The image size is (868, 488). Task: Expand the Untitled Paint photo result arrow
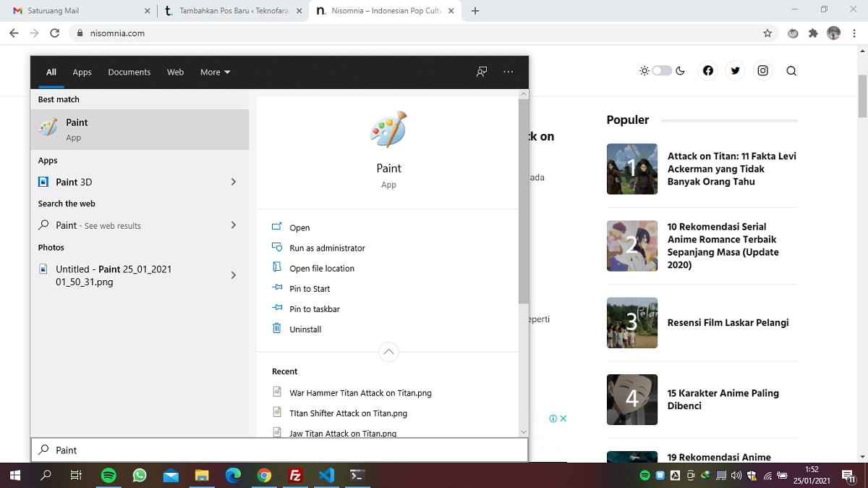[x=233, y=275]
